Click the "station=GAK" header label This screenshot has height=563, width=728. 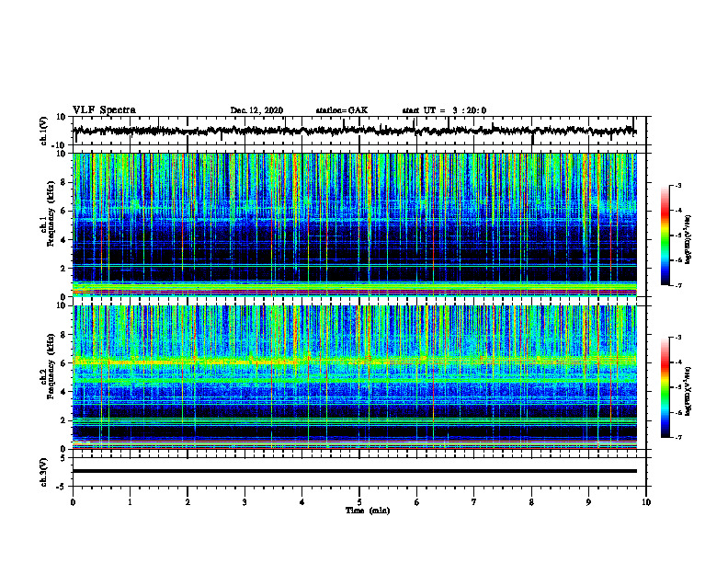342,110
